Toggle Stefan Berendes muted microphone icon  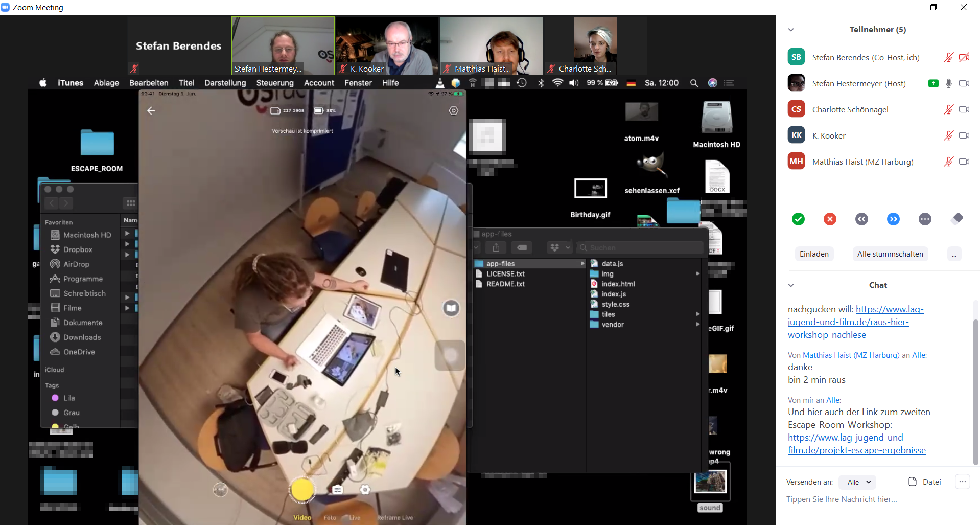click(x=948, y=57)
